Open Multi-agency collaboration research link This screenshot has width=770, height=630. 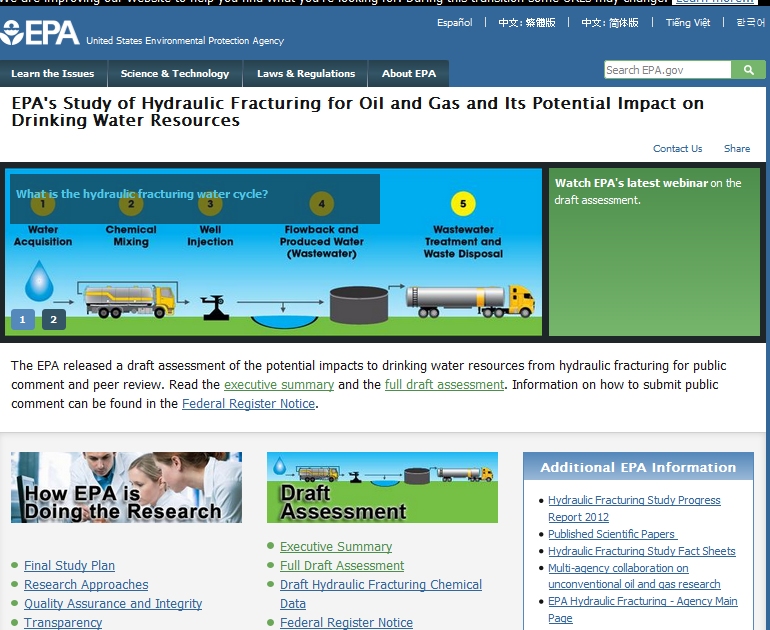point(634,576)
